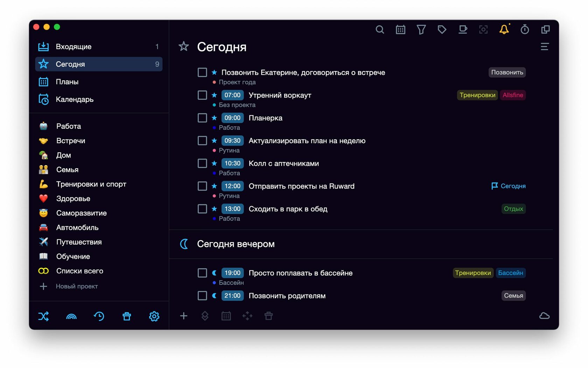
Task: Click the move arrows icon in bottom bar
Action: (247, 316)
